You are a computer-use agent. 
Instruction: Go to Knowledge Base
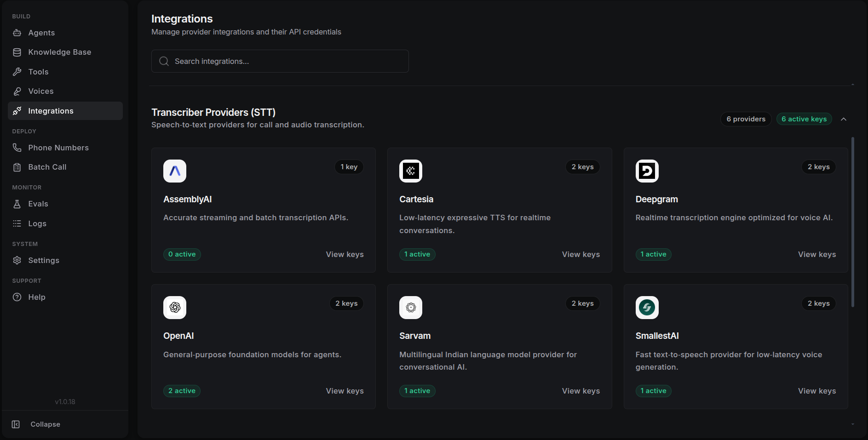click(65, 52)
